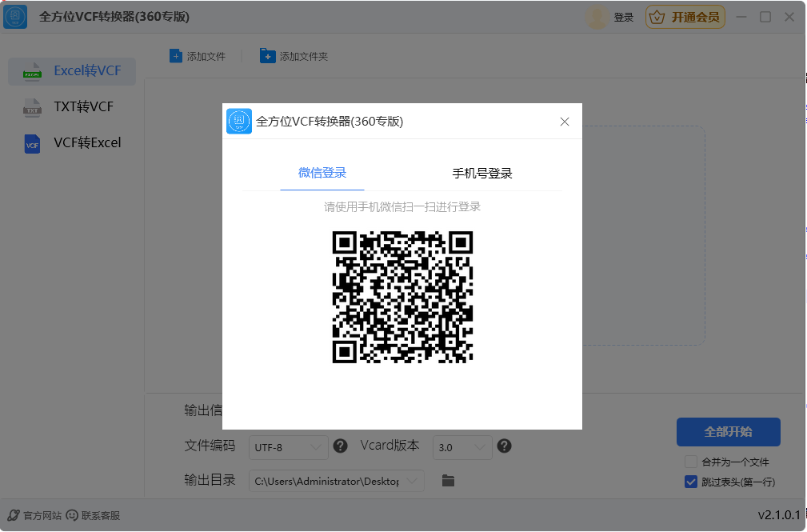Open folder browser icon beside 输出目录
The width and height of the screenshot is (807, 532).
pos(448,481)
